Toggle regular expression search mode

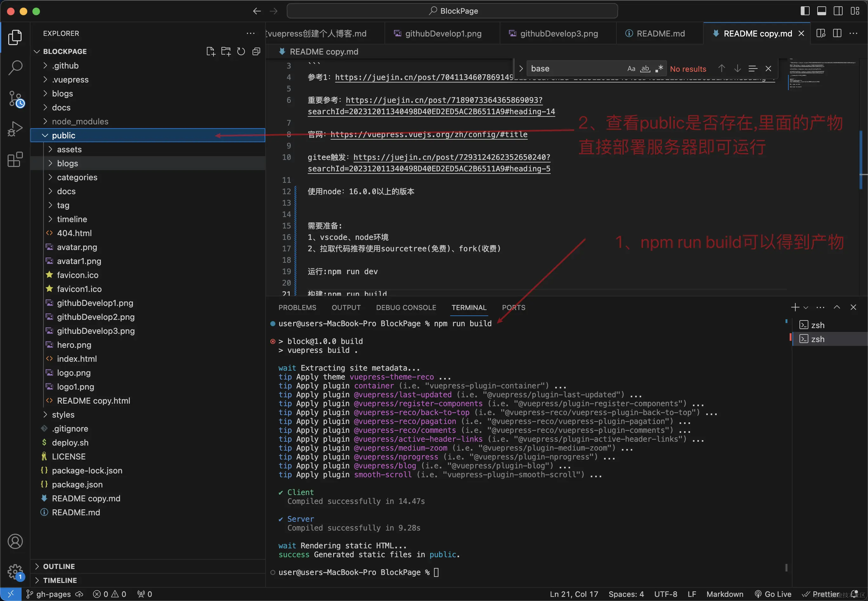click(660, 68)
